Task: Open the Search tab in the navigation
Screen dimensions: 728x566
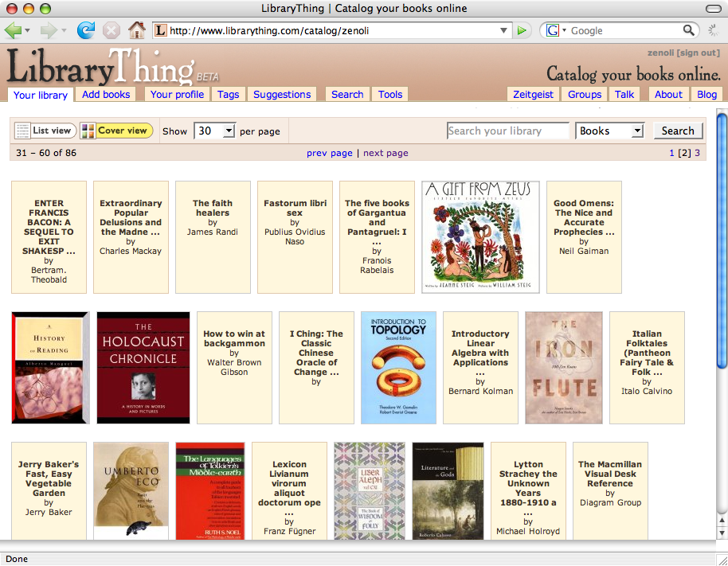Action: click(347, 95)
